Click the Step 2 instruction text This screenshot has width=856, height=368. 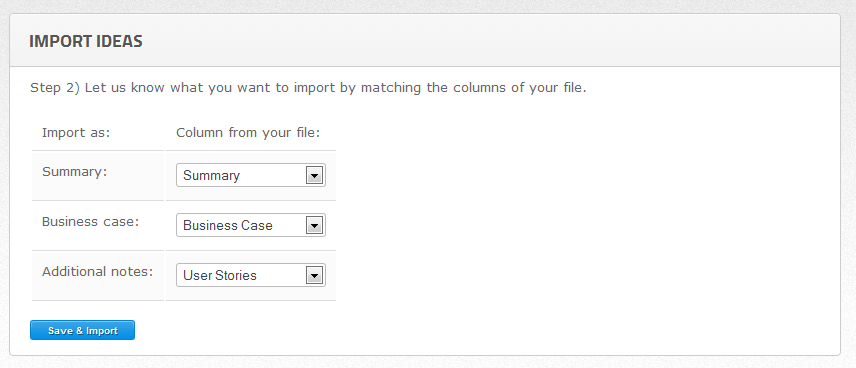point(308,88)
